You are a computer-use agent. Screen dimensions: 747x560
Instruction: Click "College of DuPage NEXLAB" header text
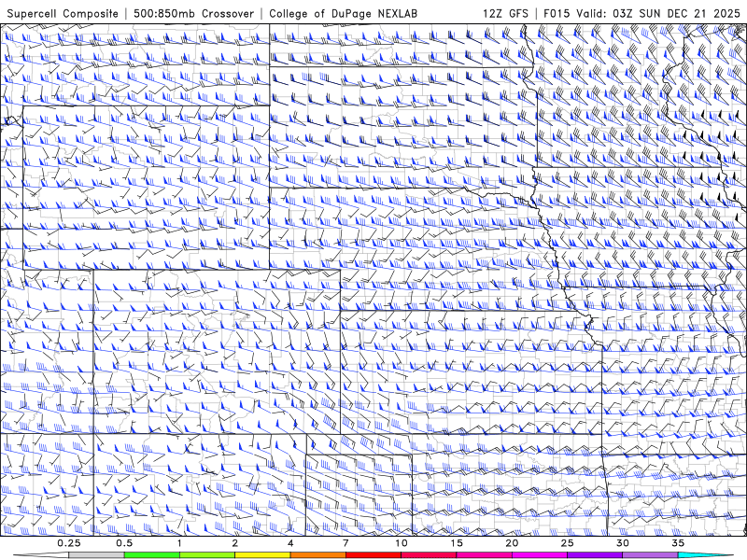(x=343, y=13)
